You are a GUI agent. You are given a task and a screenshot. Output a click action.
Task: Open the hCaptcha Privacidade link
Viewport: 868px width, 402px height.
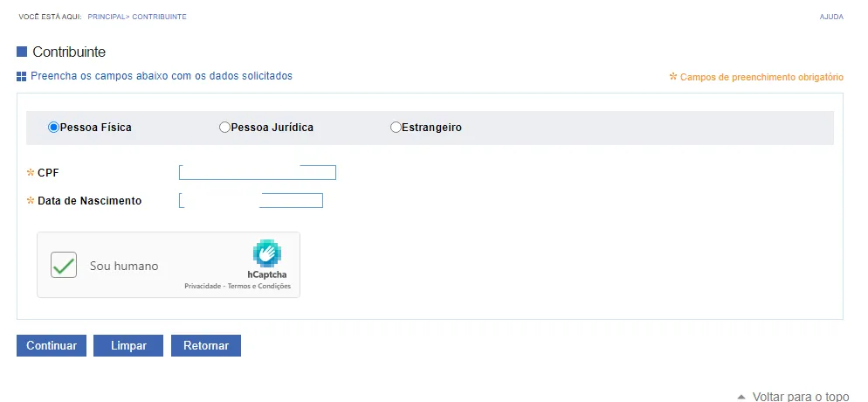(x=203, y=287)
